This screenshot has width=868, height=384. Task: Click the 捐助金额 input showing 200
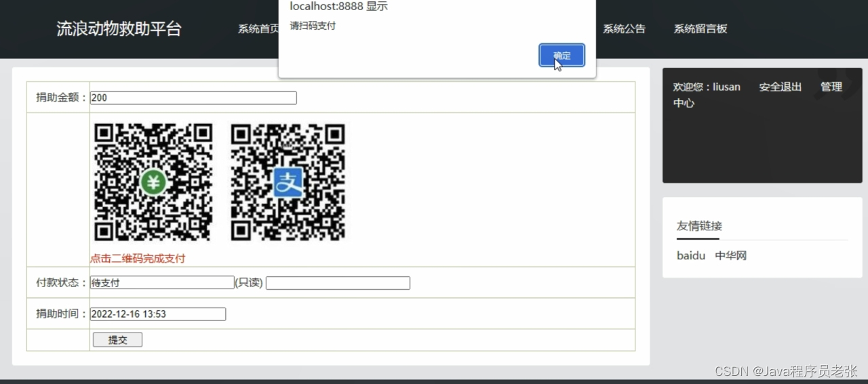(193, 98)
